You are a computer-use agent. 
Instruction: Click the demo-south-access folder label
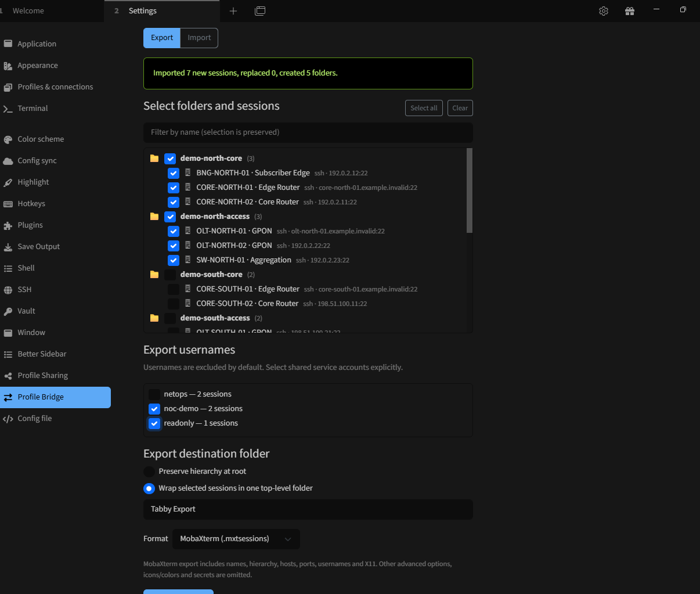[x=215, y=318]
